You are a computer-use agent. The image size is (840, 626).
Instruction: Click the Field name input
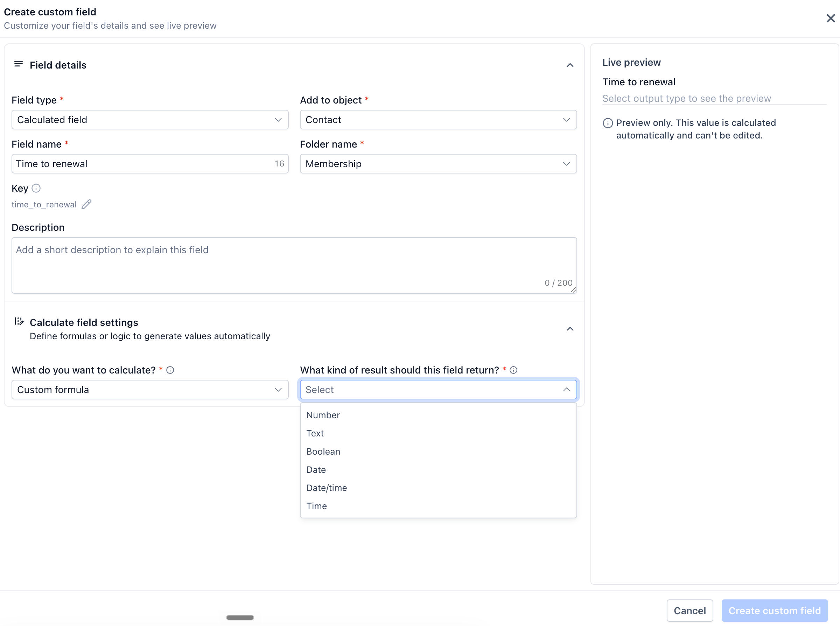tap(150, 164)
